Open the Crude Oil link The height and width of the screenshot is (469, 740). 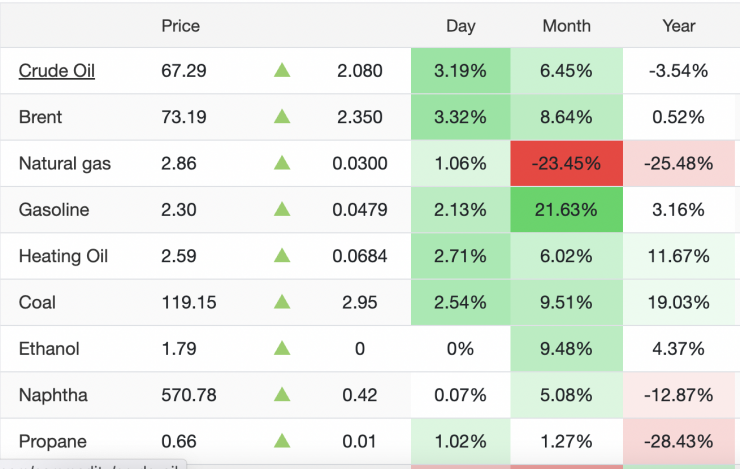(56, 71)
